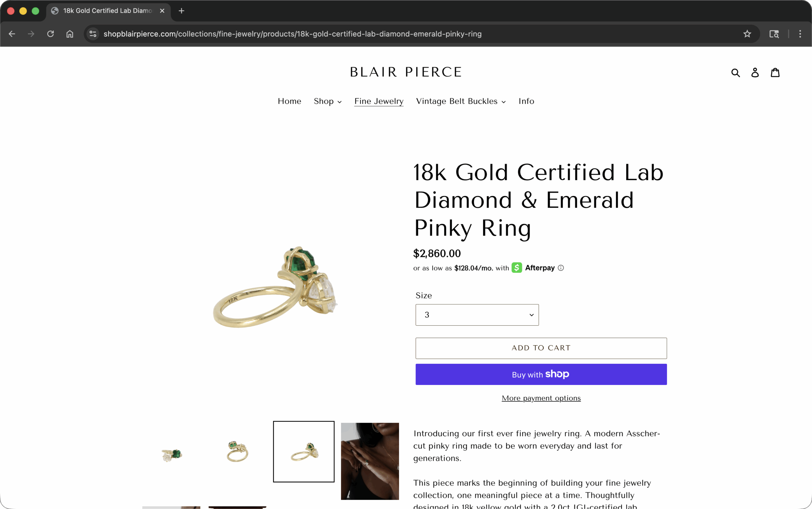Navigate back with browser back arrow

(x=12, y=34)
